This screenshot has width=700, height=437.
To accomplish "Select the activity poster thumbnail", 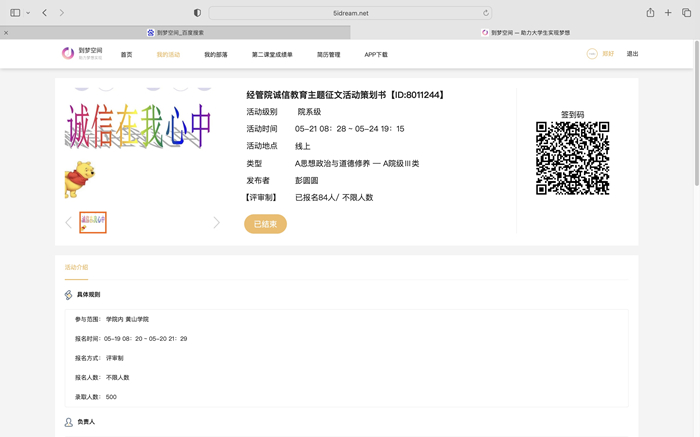I will click(x=93, y=222).
